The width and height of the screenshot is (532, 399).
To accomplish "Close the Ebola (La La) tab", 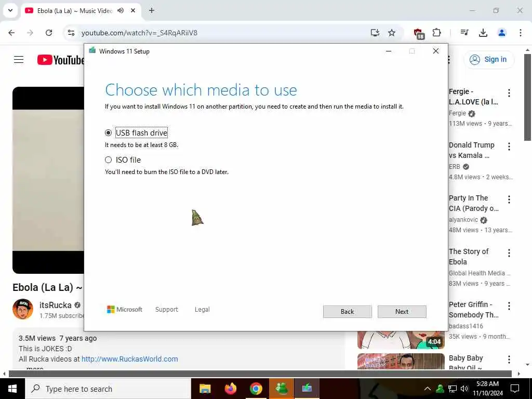I will pyautogui.click(x=133, y=10).
